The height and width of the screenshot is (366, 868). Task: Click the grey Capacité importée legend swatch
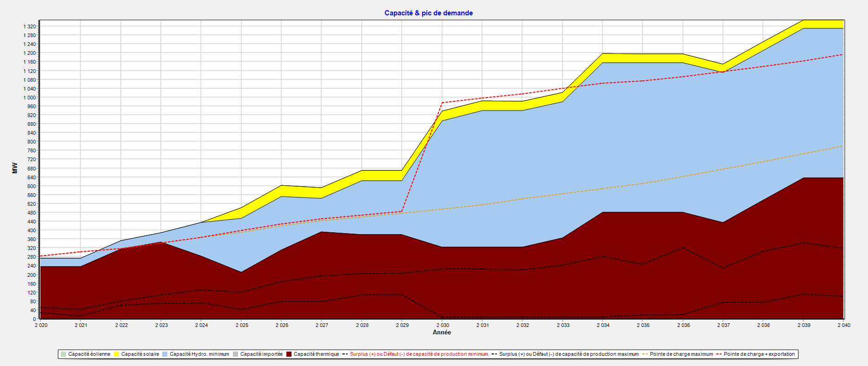coord(235,354)
